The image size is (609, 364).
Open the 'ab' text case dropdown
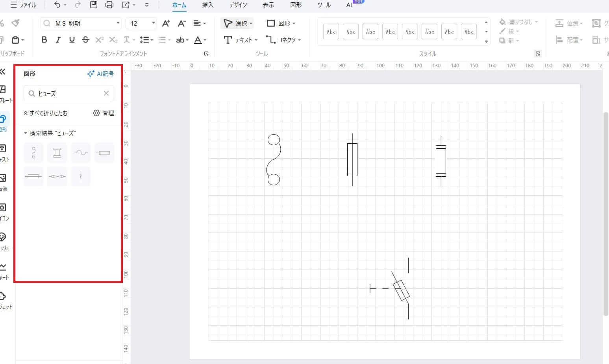(x=182, y=40)
